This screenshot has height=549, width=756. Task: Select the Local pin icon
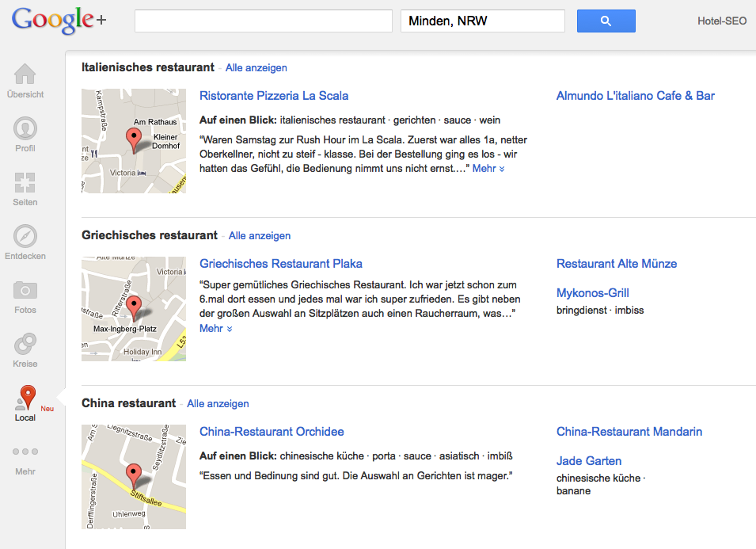[26, 398]
